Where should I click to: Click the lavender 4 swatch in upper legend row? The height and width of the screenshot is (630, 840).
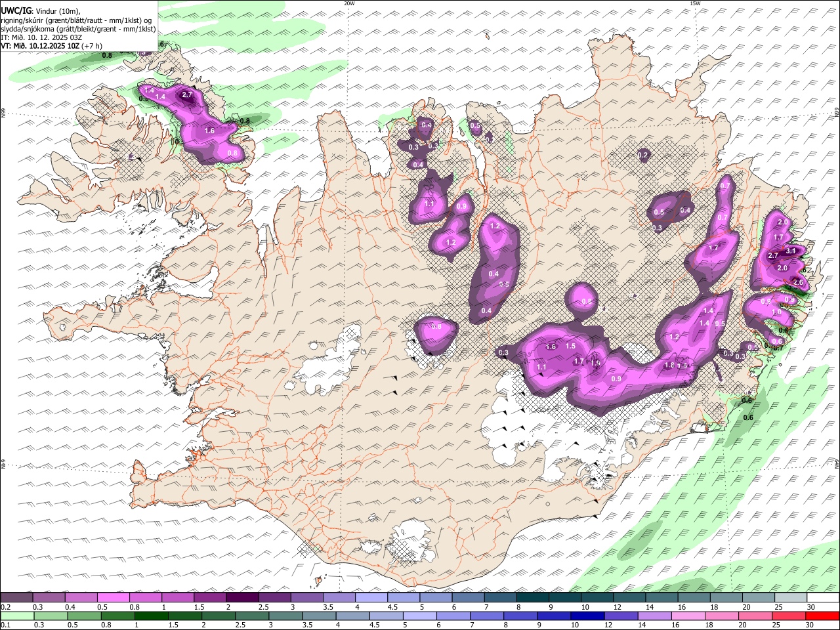pos(371,598)
